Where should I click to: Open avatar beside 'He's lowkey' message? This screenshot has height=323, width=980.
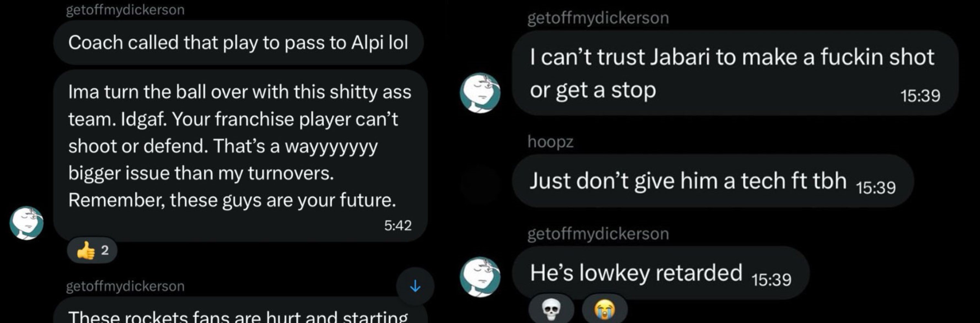click(480, 277)
